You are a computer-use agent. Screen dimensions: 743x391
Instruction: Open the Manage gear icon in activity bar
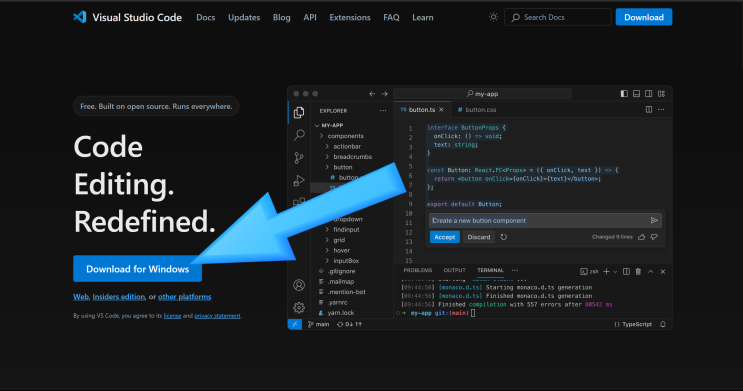click(299, 308)
